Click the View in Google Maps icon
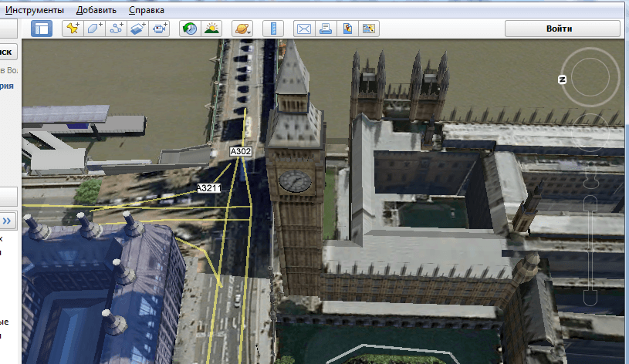Image resolution: width=629 pixels, height=364 pixels. point(347,29)
